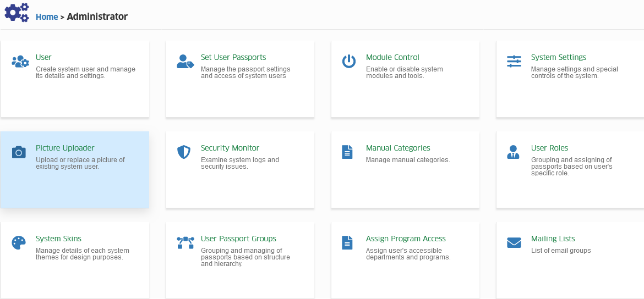The width and height of the screenshot is (644, 299).
Task: Open the User Roles title
Action: tap(549, 148)
